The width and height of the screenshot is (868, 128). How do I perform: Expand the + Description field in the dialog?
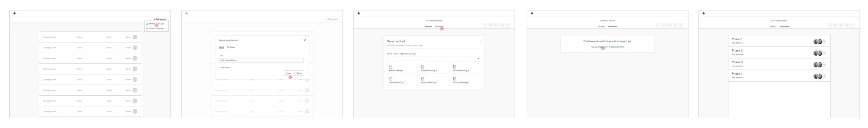224,67
